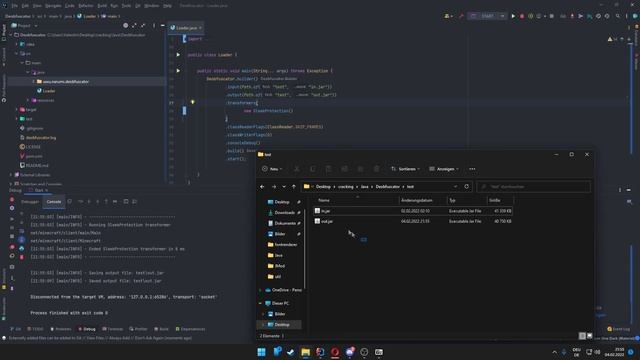
Task: Select README.md in the Project tree
Action: (x=34, y=165)
